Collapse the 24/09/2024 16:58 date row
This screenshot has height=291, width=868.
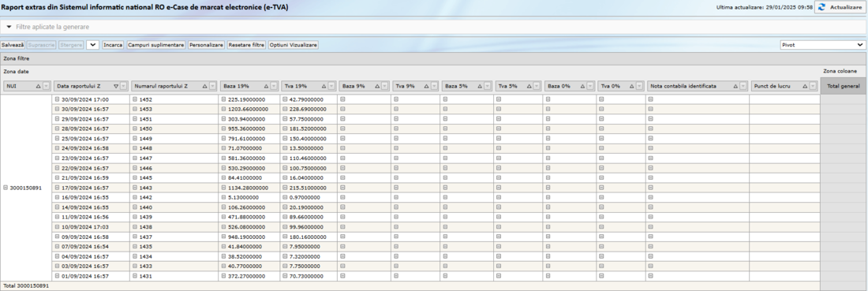pos(57,148)
